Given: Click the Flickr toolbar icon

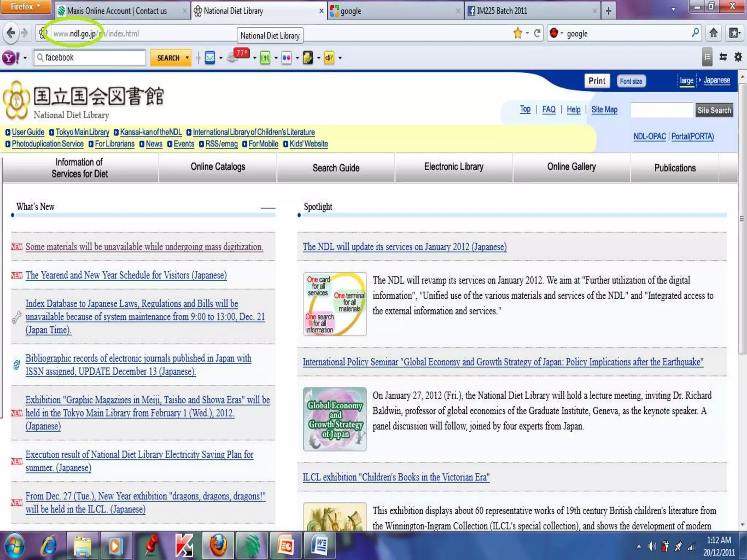Looking at the screenshot, I should (x=287, y=58).
